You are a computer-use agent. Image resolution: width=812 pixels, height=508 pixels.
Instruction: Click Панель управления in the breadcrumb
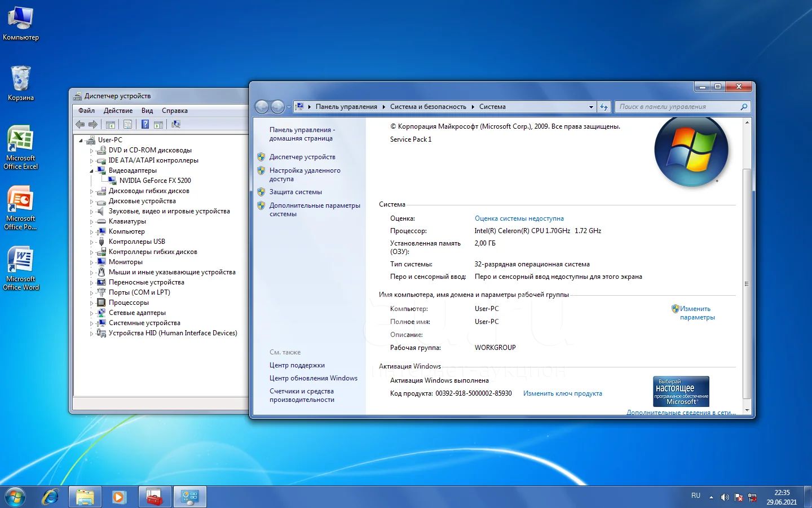click(x=346, y=107)
